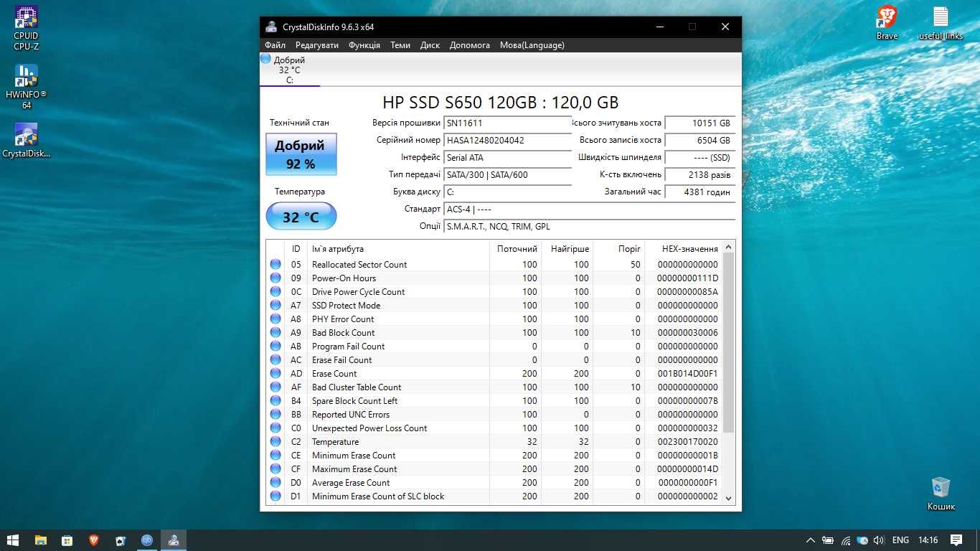
Task: Click the Поточний column header
Action: pos(516,249)
